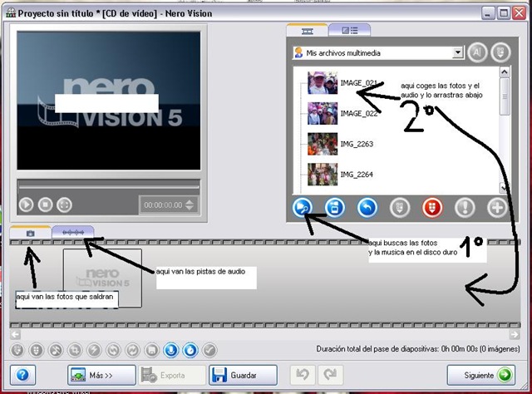This screenshot has height=394, width=532.
Task: Click the gray checkmark icon in bottom toolbar
Action: pos(209,350)
